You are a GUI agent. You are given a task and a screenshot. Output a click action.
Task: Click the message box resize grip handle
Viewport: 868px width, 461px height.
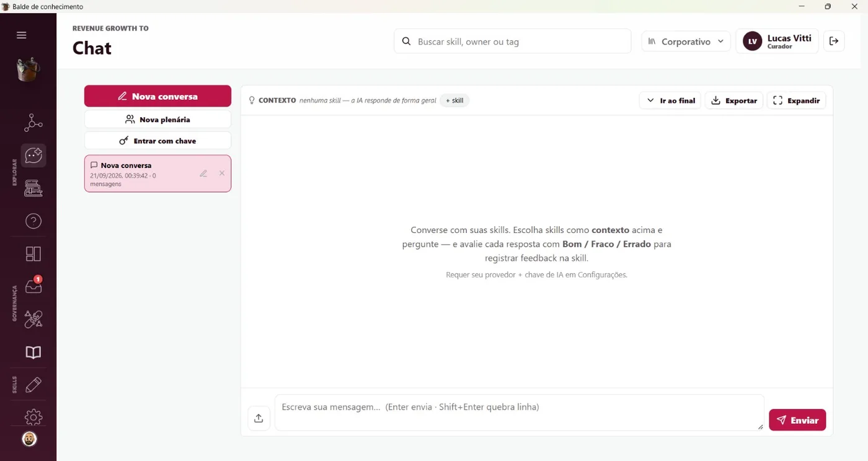(x=760, y=426)
